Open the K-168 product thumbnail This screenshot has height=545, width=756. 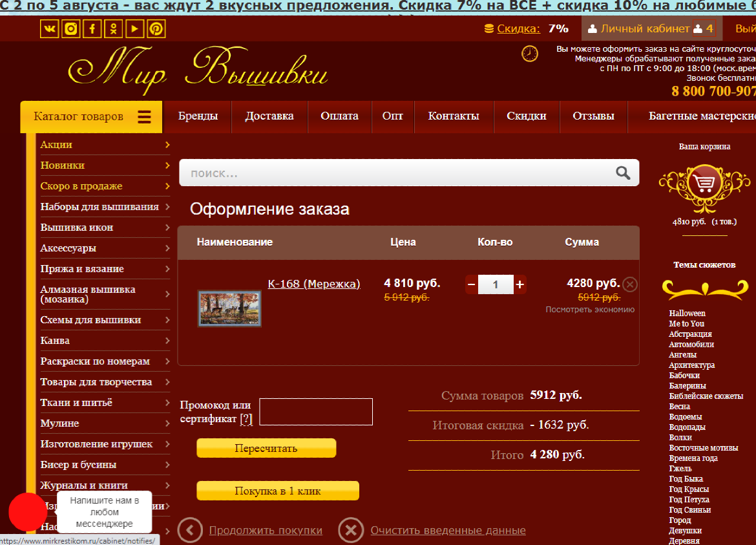point(229,308)
